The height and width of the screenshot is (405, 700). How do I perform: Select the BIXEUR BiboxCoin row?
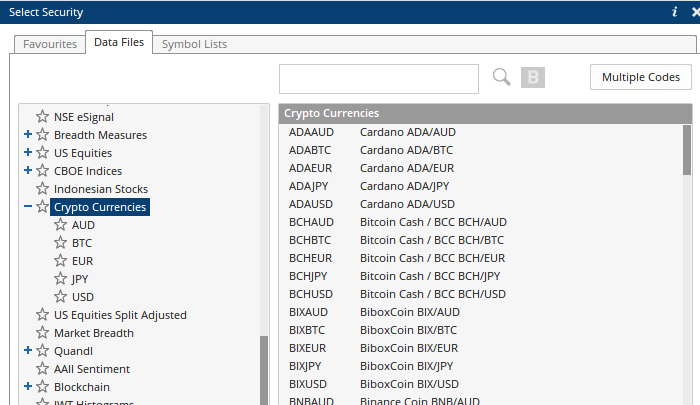481,348
